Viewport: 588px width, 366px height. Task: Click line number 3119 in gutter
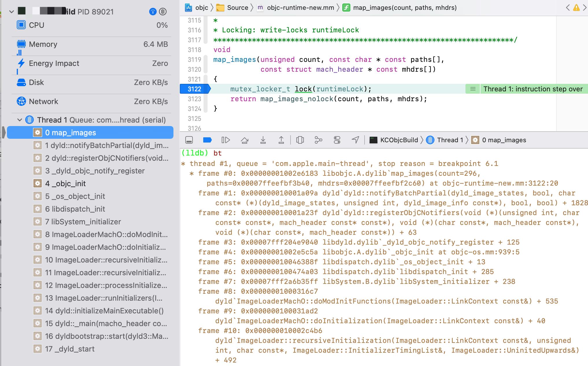point(194,60)
